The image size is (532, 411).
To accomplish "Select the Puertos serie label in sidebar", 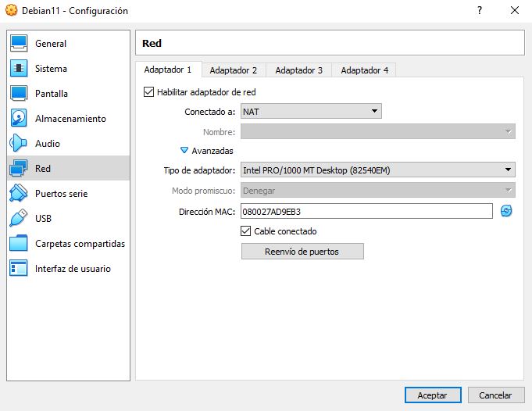I will tap(62, 194).
